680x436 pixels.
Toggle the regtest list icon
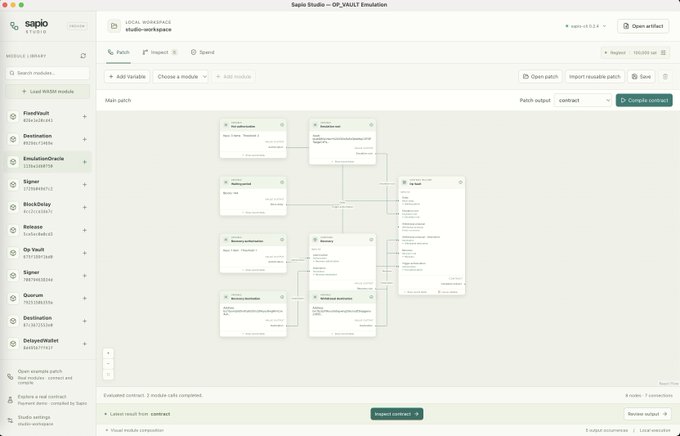click(x=663, y=52)
